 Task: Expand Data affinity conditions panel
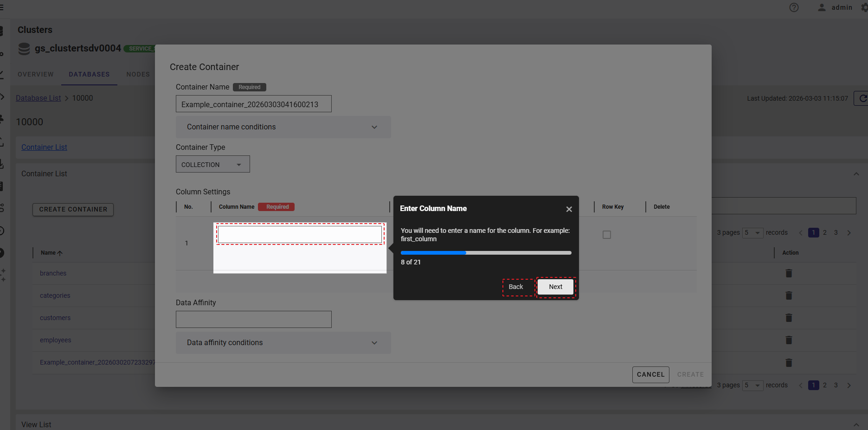tap(283, 343)
